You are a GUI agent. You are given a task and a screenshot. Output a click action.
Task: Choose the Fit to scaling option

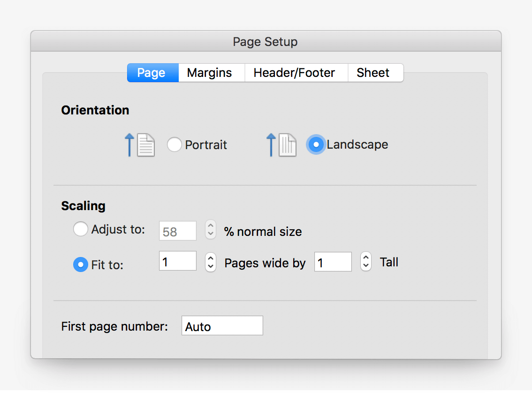[x=81, y=265]
